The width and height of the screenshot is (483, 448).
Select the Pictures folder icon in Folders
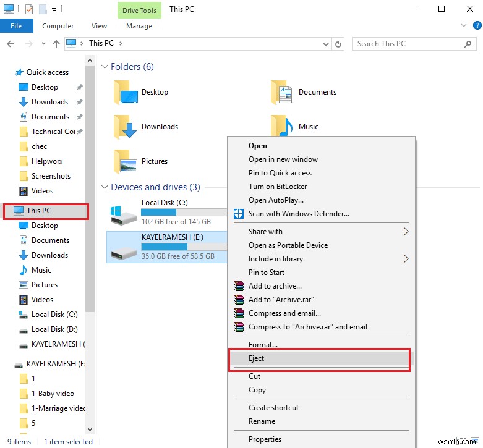pyautogui.click(x=126, y=161)
